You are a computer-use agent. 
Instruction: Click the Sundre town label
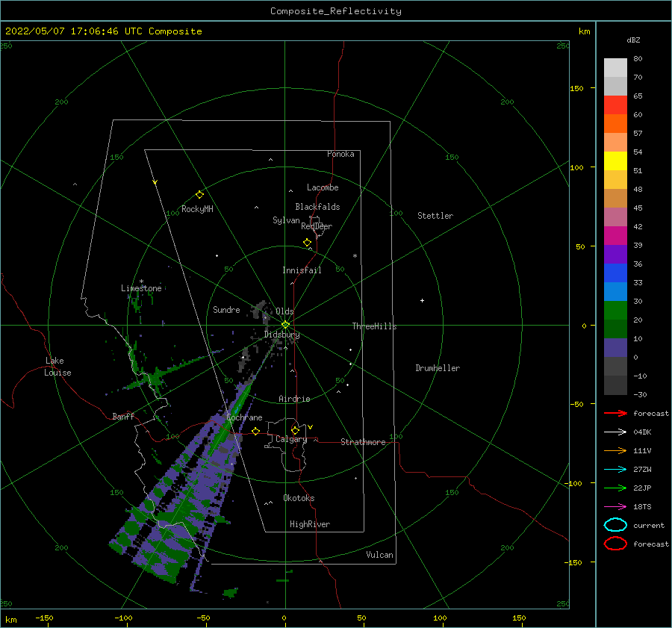point(226,309)
